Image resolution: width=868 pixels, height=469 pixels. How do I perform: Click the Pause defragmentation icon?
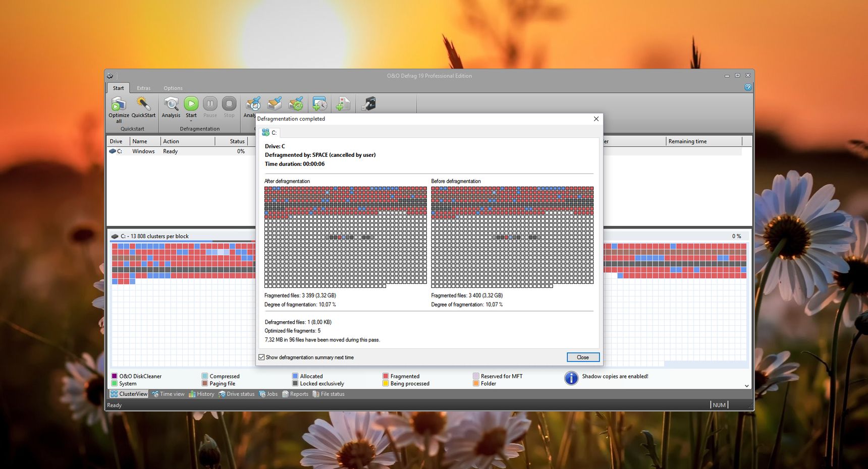tap(210, 104)
